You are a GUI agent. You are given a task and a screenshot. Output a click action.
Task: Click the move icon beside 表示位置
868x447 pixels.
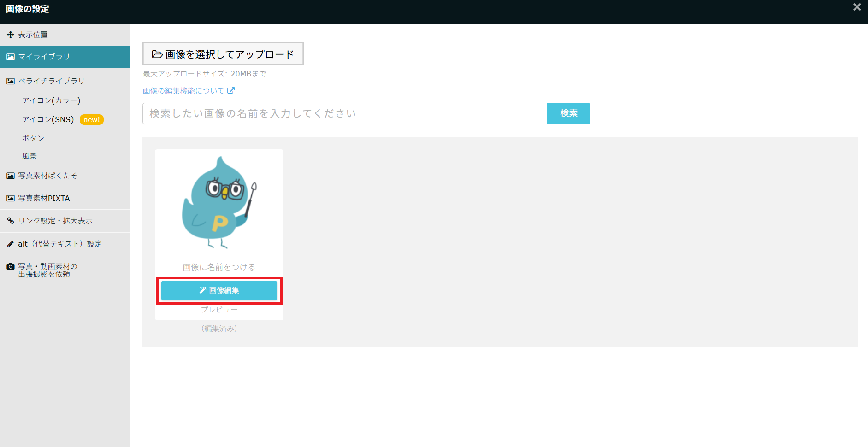(10, 35)
